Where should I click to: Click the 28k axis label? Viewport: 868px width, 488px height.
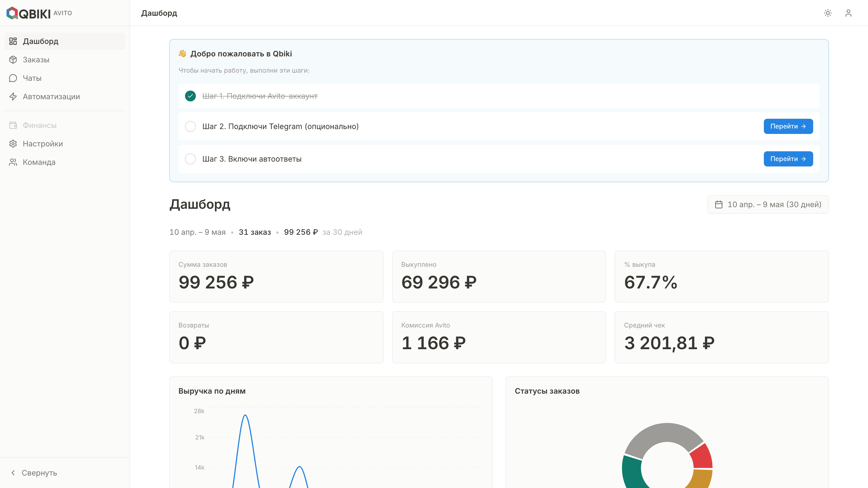(199, 411)
